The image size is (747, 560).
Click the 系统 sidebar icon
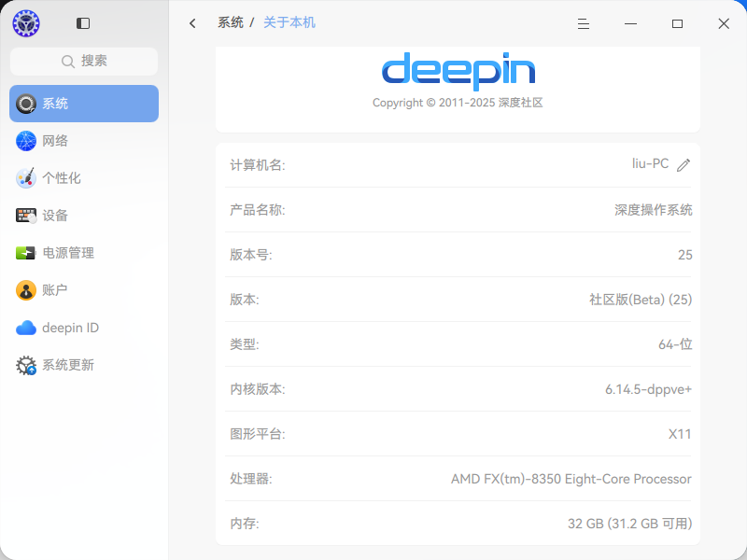tap(26, 104)
